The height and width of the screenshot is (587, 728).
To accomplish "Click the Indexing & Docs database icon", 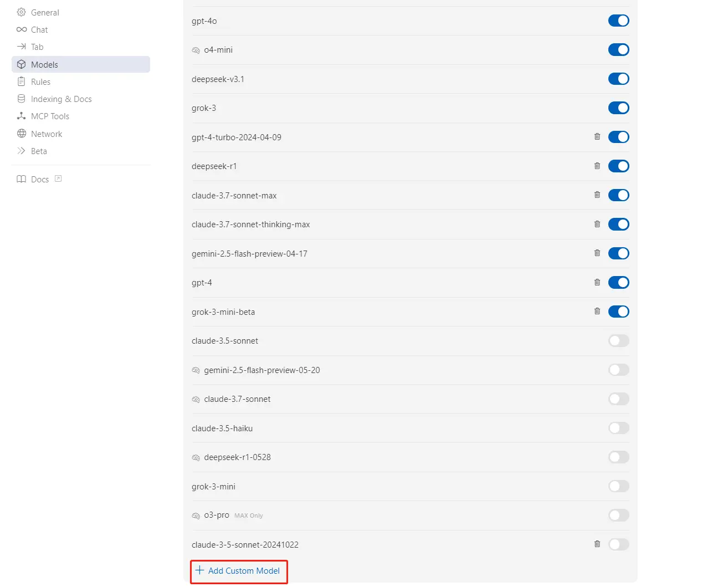I will [22, 99].
